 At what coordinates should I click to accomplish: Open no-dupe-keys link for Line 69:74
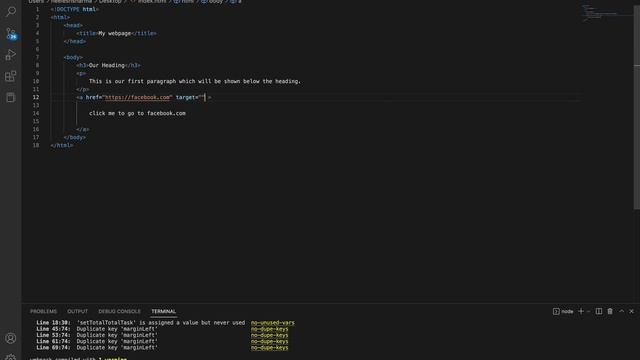pyautogui.click(x=269, y=348)
